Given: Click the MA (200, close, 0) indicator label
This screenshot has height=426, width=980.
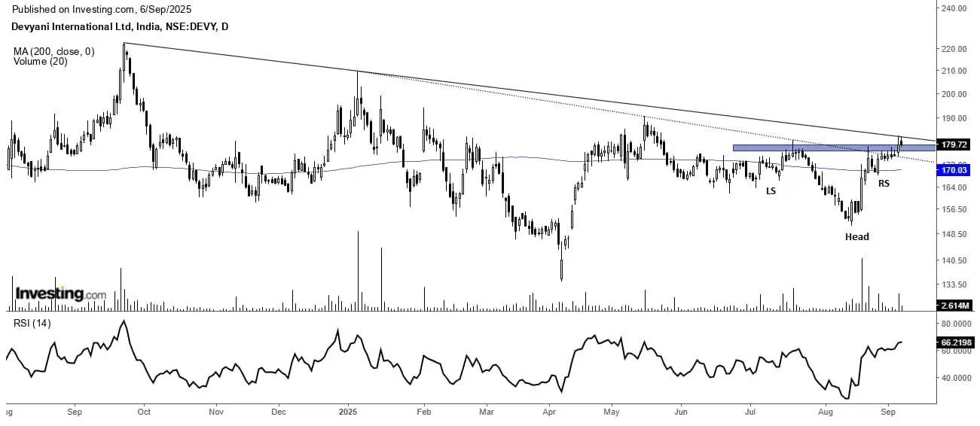Looking at the screenshot, I should point(53,52).
